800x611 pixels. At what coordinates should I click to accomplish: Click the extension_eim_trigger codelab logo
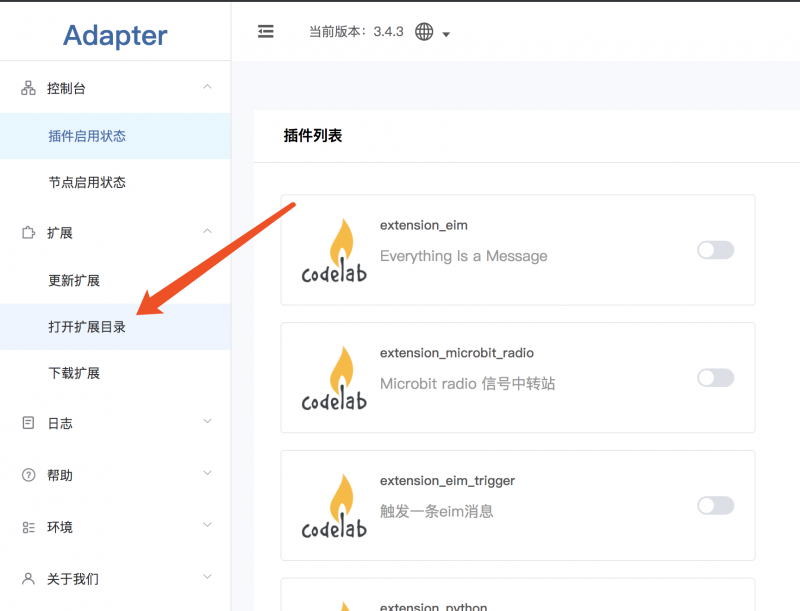coord(334,506)
